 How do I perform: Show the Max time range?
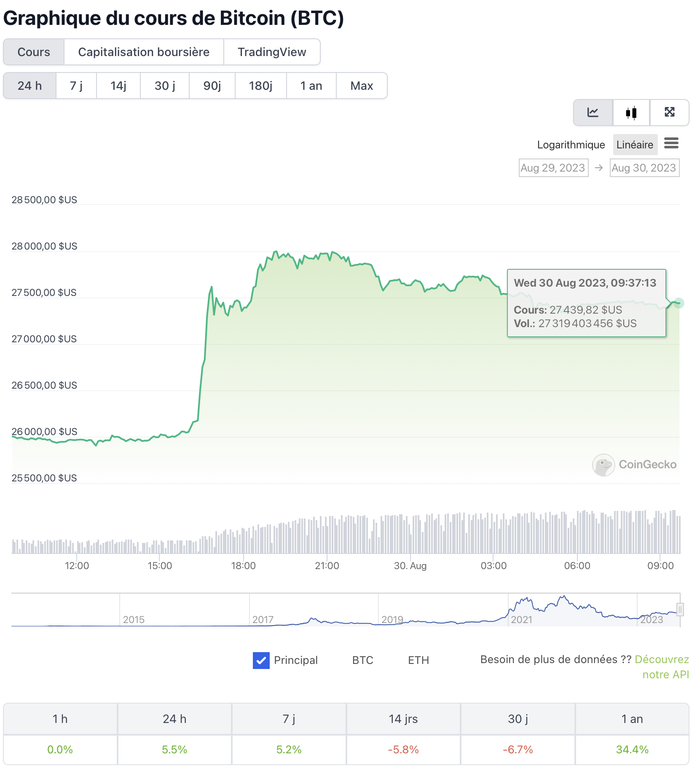(x=362, y=86)
